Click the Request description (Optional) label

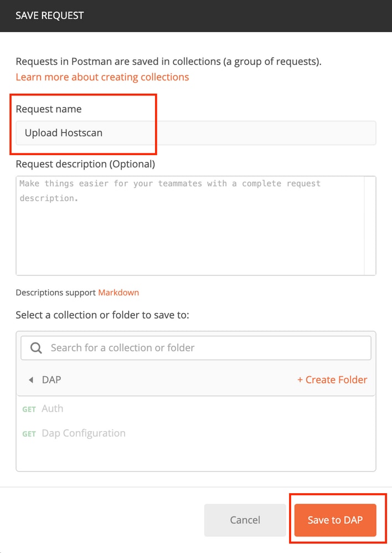pyautogui.click(x=85, y=164)
